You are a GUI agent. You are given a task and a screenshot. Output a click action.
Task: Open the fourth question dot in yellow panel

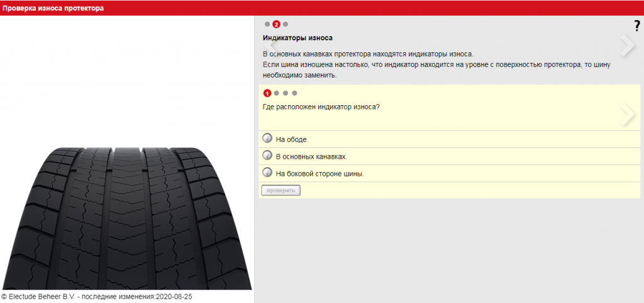[294, 93]
